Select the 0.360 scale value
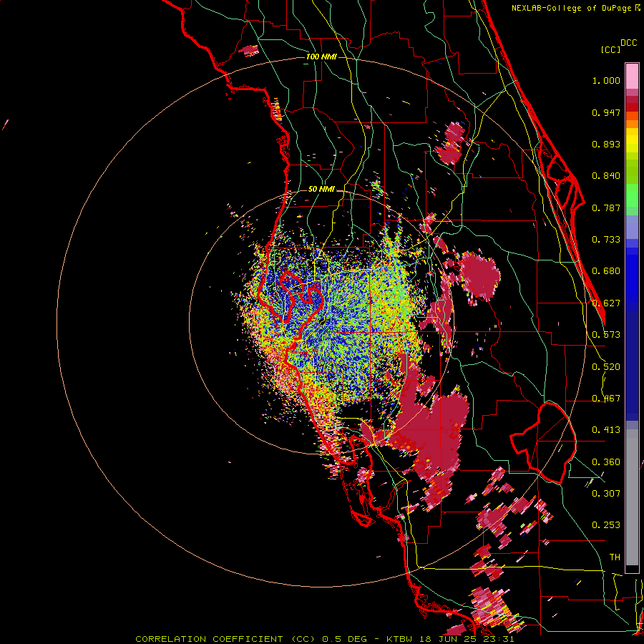644x644 pixels. point(606,462)
